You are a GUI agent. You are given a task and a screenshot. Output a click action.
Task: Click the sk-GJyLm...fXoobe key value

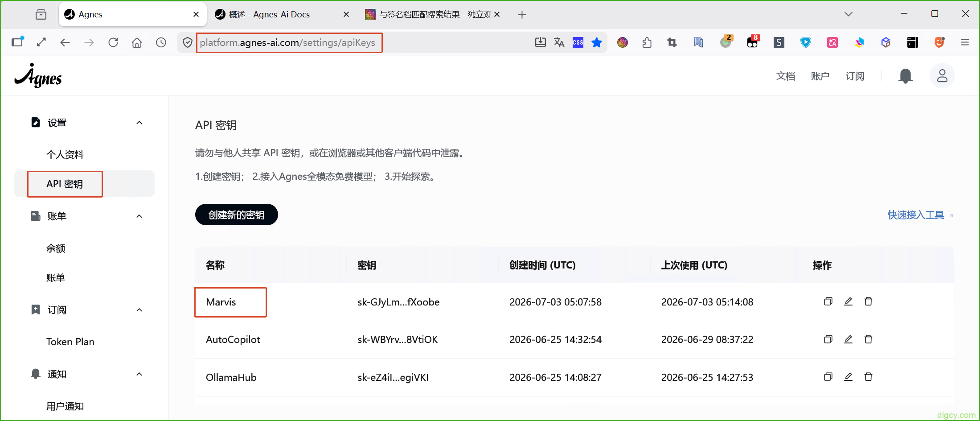pos(398,302)
